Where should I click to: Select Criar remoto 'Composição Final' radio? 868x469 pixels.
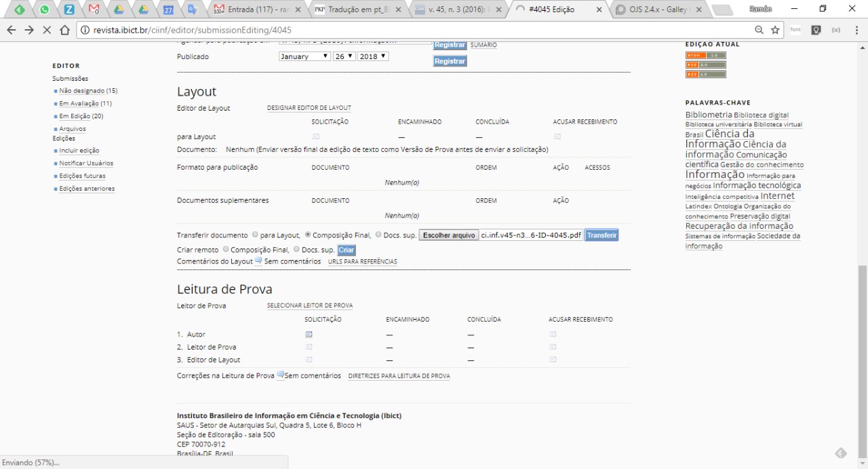coord(226,249)
